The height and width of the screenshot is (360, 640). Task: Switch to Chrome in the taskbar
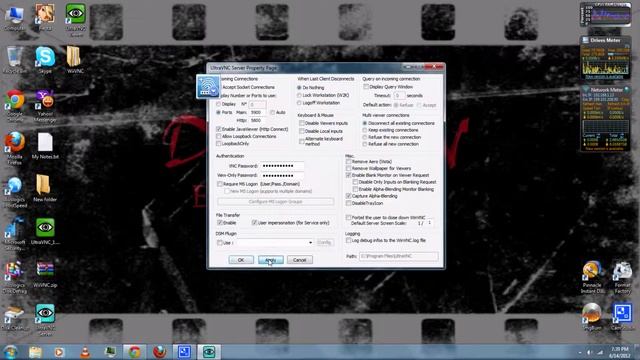click(x=135, y=352)
